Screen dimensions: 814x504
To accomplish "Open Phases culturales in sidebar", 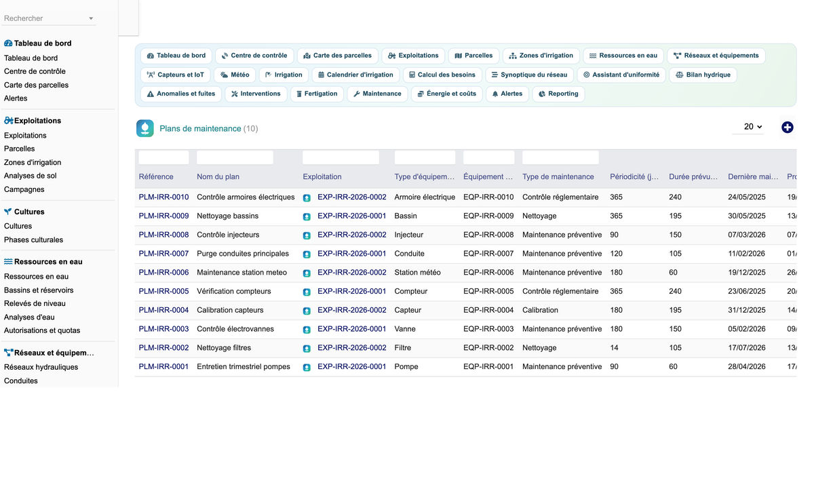I will (33, 240).
